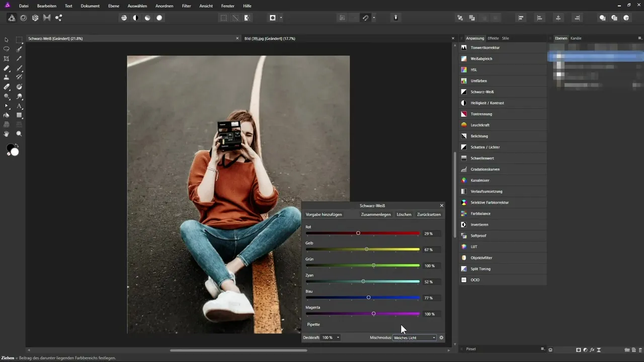644x362 pixels.
Task: Add a Gradationskurven adjustment
Action: click(502, 169)
